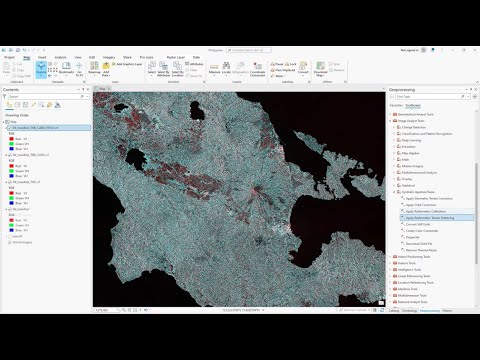The height and width of the screenshot is (360, 480).
Task: Expand the Change Detection toolset
Action: (394, 127)
